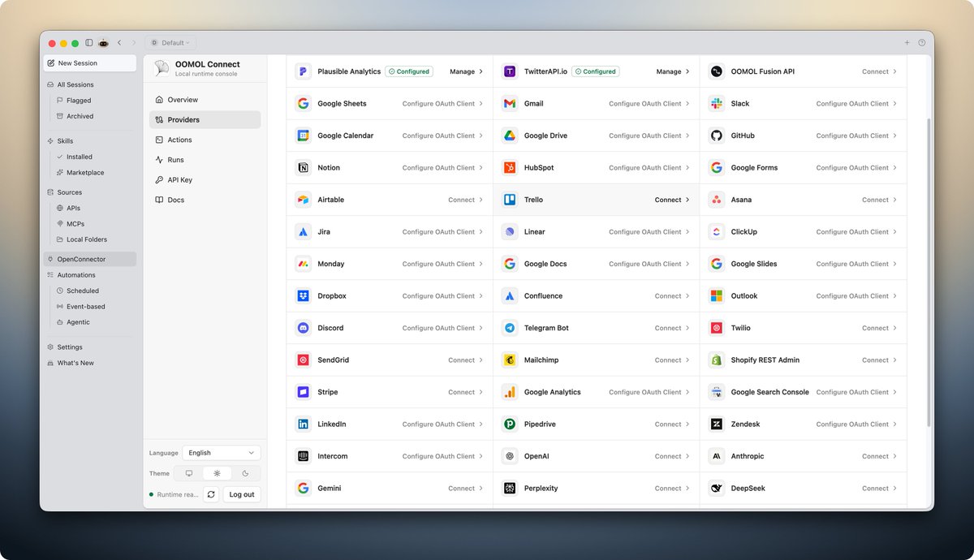
Task: Open the Connect chevron for Trello
Action: click(x=687, y=200)
